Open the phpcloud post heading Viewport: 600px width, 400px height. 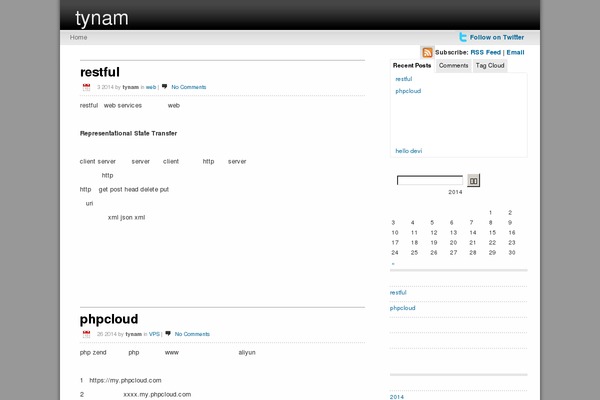tap(109, 319)
